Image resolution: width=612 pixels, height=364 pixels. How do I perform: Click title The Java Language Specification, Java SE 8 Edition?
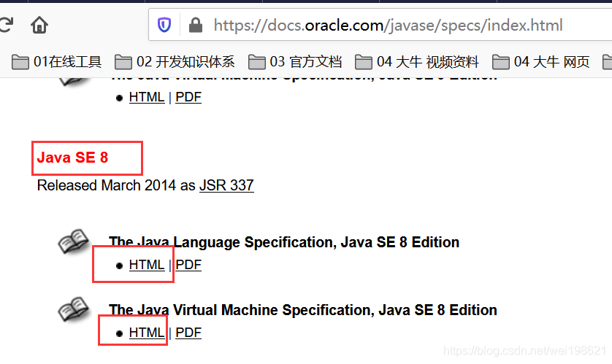click(x=284, y=242)
